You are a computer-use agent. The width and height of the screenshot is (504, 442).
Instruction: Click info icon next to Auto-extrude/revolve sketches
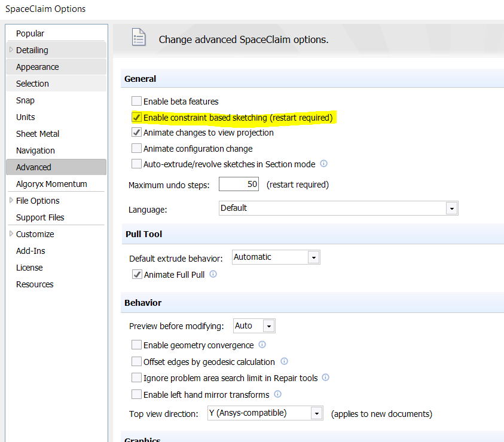pyautogui.click(x=324, y=164)
